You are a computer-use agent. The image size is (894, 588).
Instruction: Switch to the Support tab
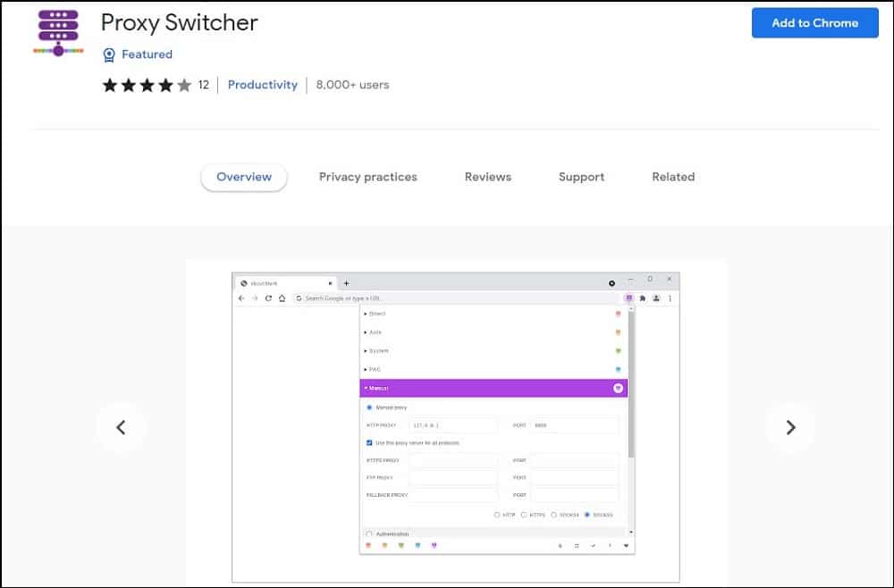(x=581, y=177)
